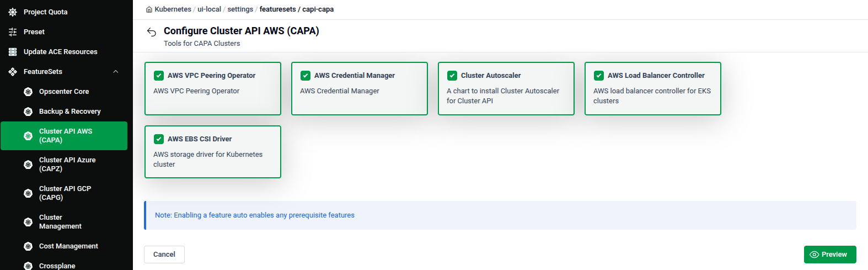
Task: Click the Cluster Autoscaler chart description
Action: click(x=503, y=96)
